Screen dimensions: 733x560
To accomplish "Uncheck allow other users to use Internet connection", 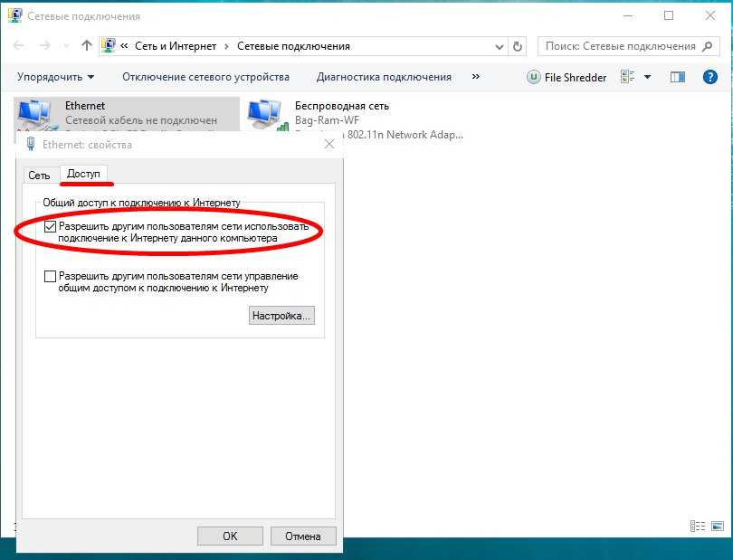I will pos(51,226).
